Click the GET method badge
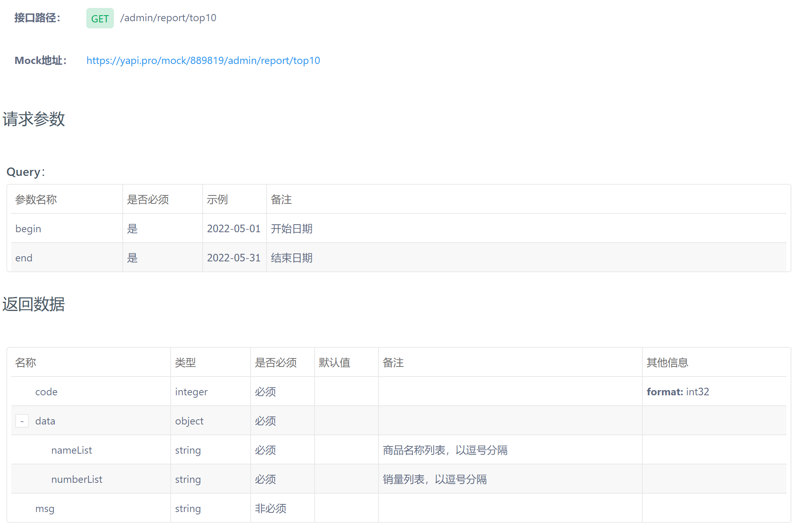 pyautogui.click(x=100, y=18)
